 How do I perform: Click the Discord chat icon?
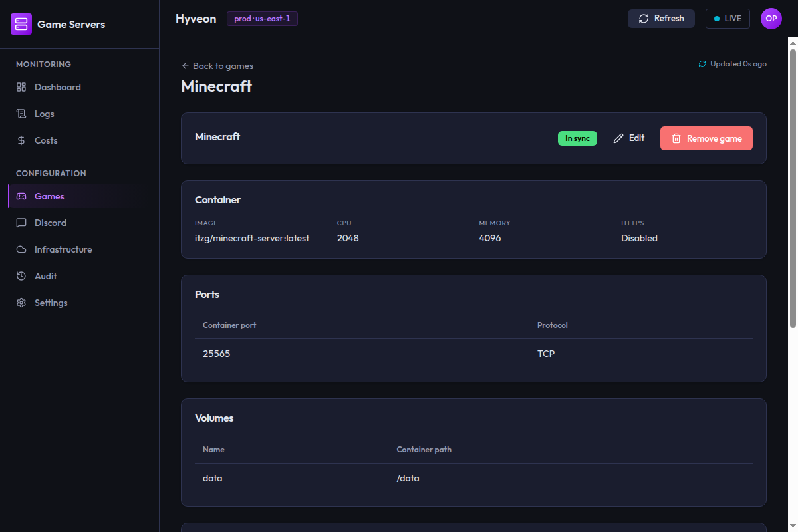pyautogui.click(x=21, y=223)
